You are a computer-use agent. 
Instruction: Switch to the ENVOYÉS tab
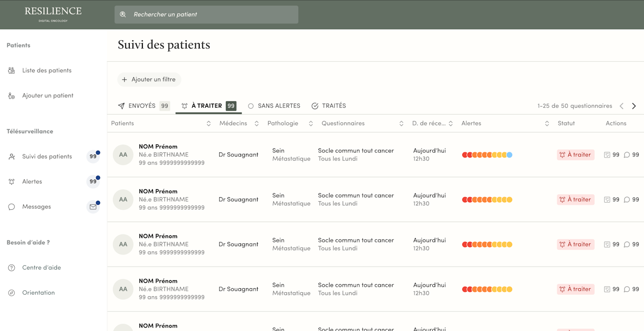point(142,106)
